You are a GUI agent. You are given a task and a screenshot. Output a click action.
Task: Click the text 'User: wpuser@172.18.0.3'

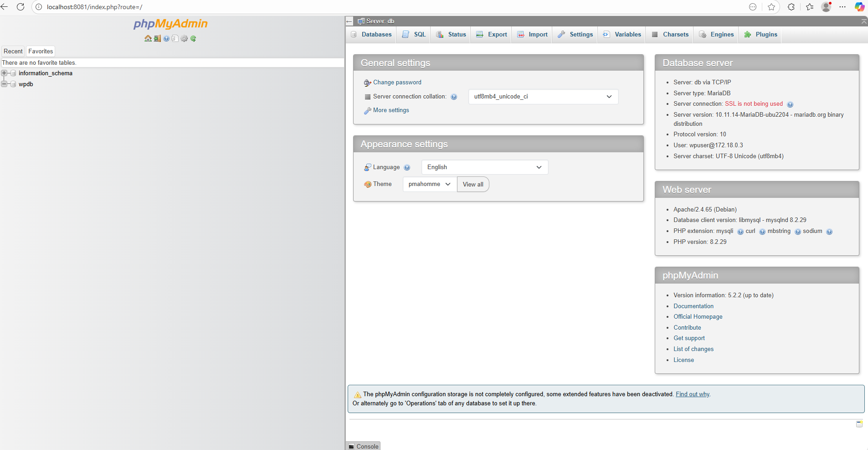tap(708, 145)
